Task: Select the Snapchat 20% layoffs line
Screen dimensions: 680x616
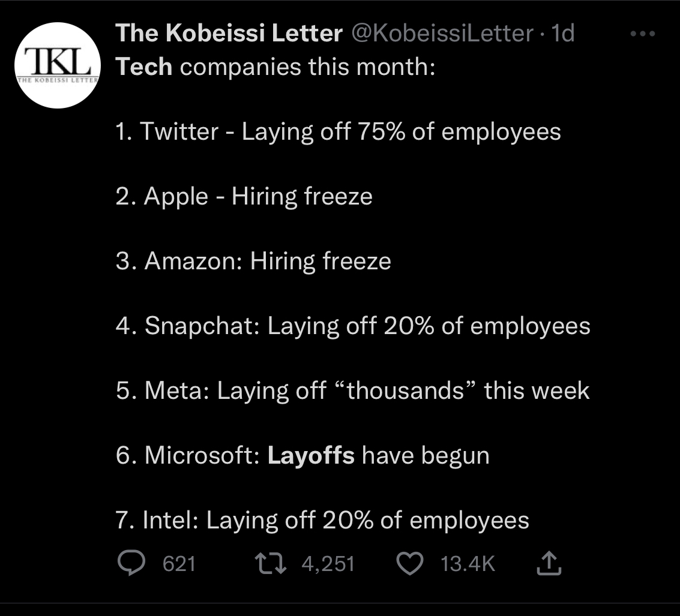Action: pyautogui.click(x=353, y=326)
